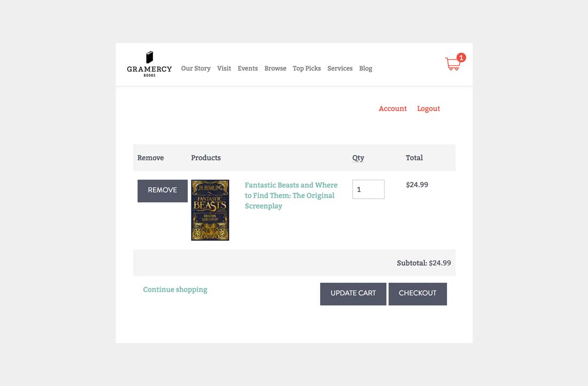The width and height of the screenshot is (588, 386).
Task: Open the Fantastic Beasts Original Screenplay title link
Action: [x=291, y=195]
